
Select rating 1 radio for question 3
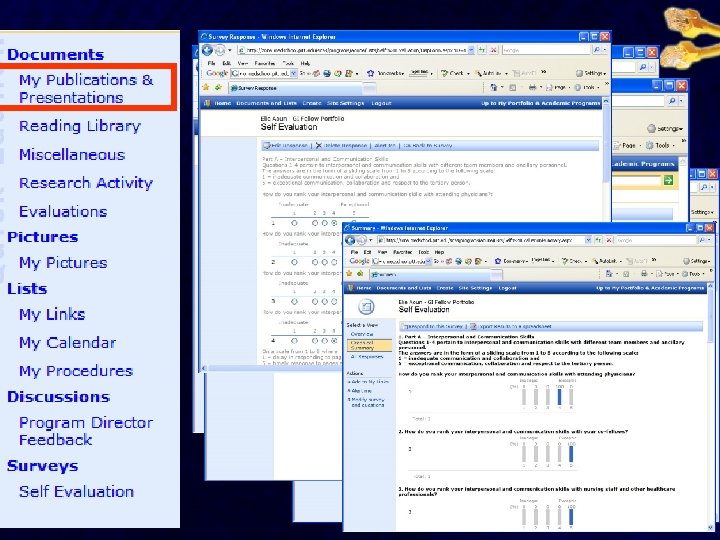(x=294, y=302)
